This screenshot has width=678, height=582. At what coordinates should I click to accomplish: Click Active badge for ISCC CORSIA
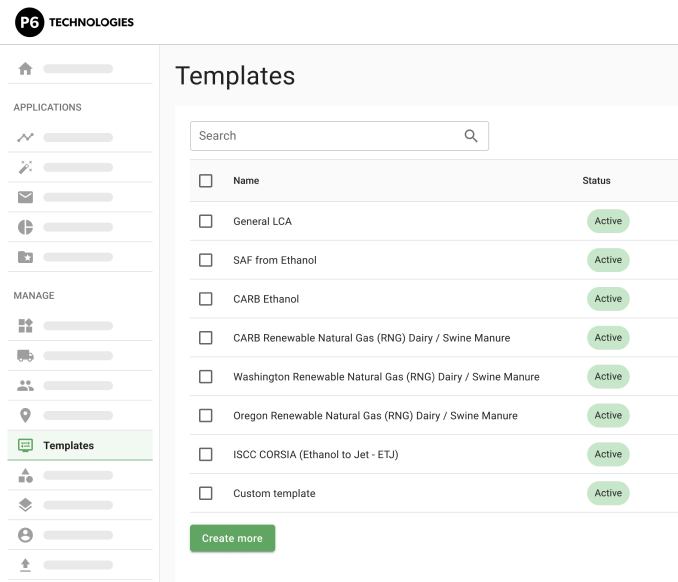pyautogui.click(x=608, y=454)
